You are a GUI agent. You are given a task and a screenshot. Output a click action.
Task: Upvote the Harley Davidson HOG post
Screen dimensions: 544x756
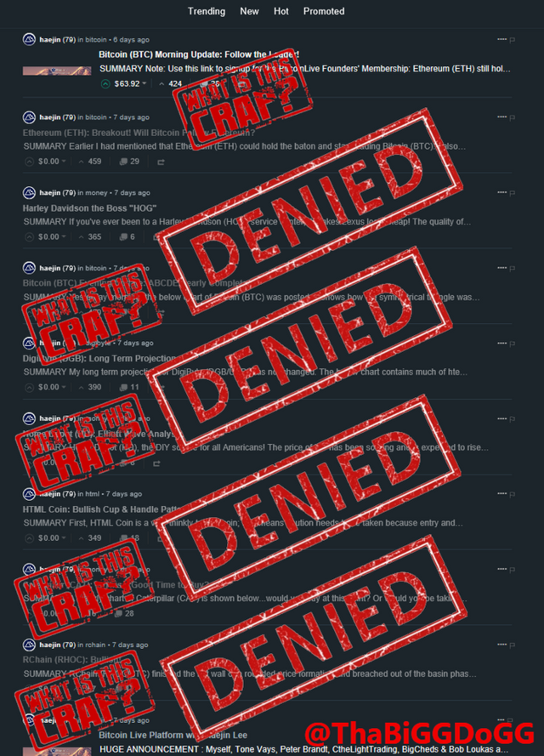point(30,236)
